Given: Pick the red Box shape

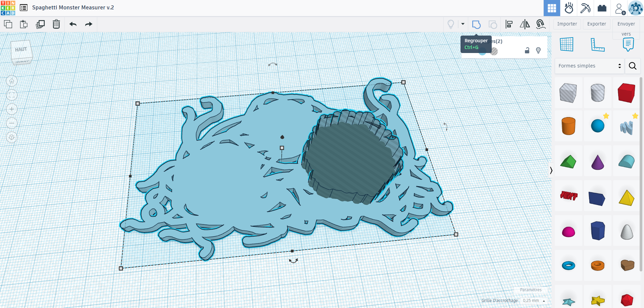Looking at the screenshot, I should point(626,93).
